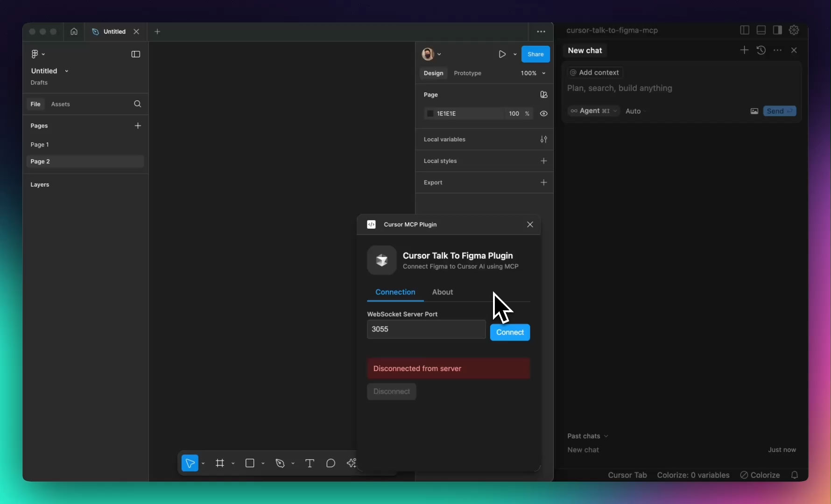This screenshot has height=504, width=831.
Task: Select the Frame tool
Action: coord(220,463)
